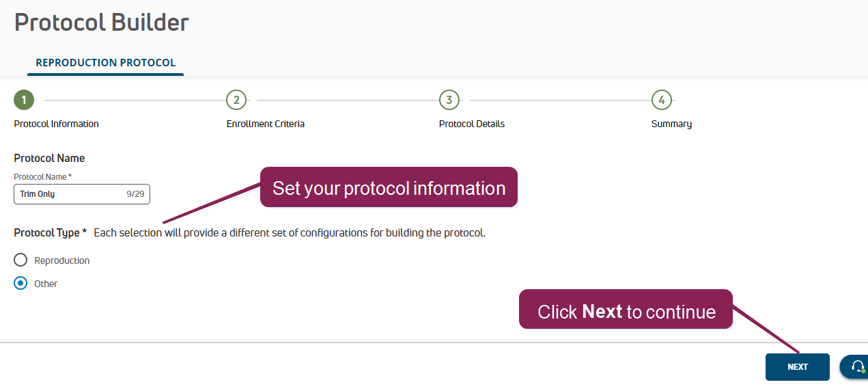Click the Protocol Information step label
Viewport: 868px width, 391px height.
pyautogui.click(x=56, y=124)
